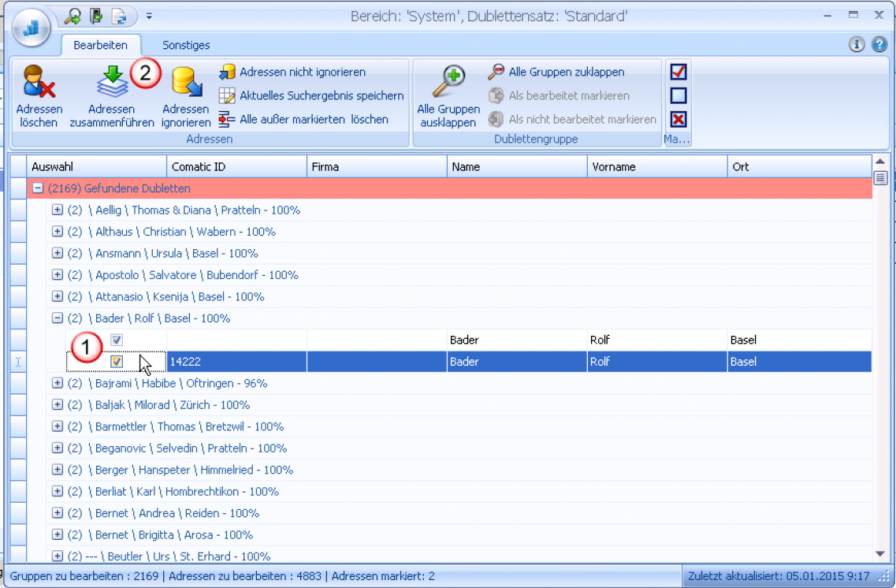Click Adressen zusammenführen icon

click(112, 82)
